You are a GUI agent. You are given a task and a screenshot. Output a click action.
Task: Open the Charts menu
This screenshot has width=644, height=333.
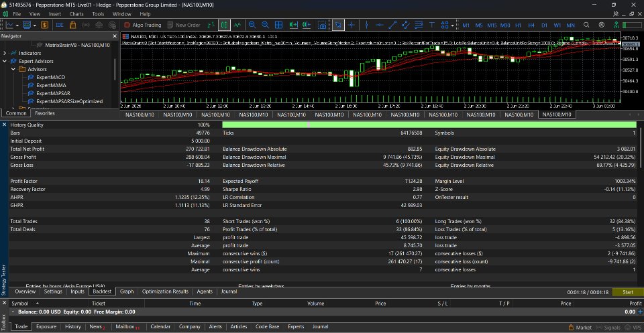(76, 14)
